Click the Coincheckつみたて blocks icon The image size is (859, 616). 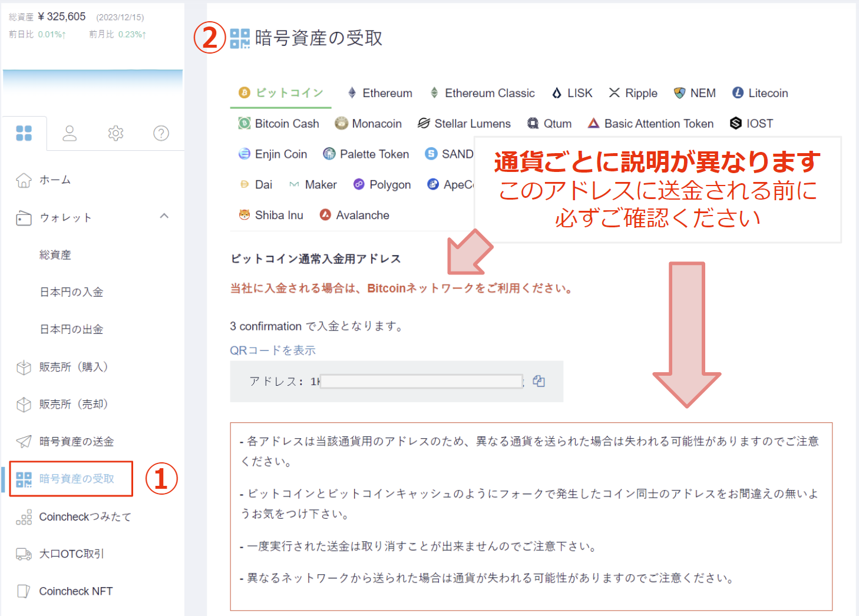click(24, 517)
